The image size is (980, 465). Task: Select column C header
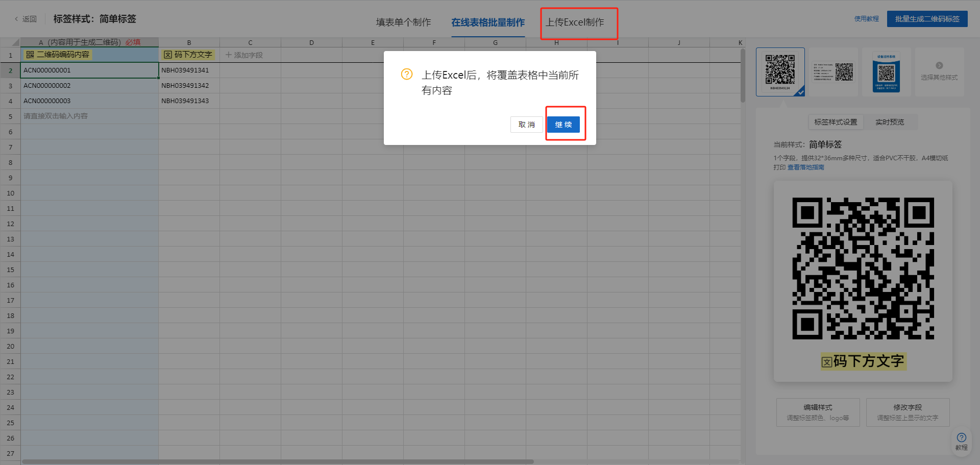250,42
